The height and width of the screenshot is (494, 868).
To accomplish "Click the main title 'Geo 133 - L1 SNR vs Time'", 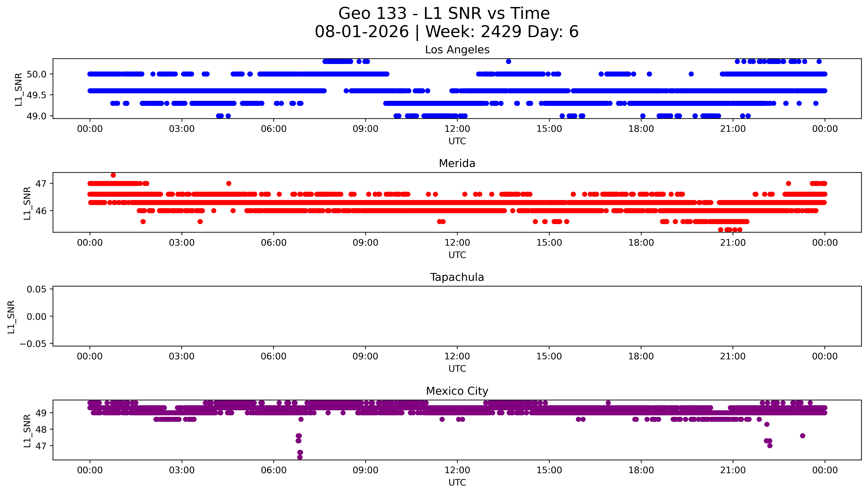I will coord(444,14).
